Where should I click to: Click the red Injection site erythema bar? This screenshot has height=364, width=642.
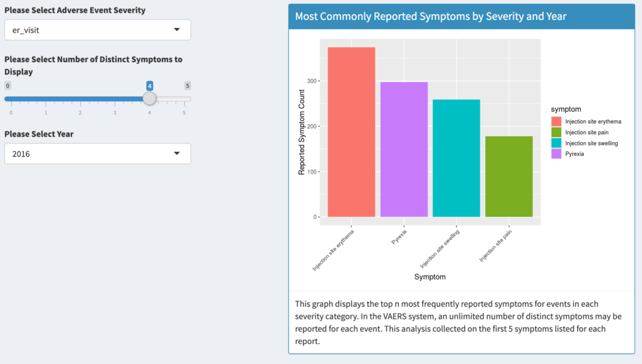[351, 132]
